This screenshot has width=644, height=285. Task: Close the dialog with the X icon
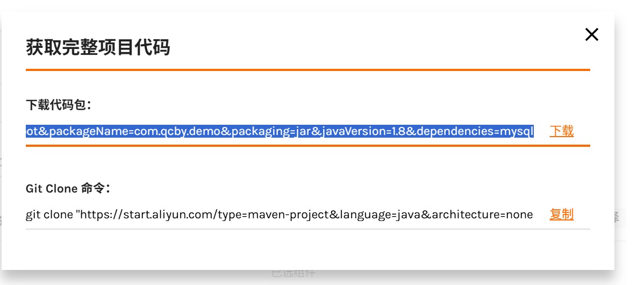(x=591, y=35)
